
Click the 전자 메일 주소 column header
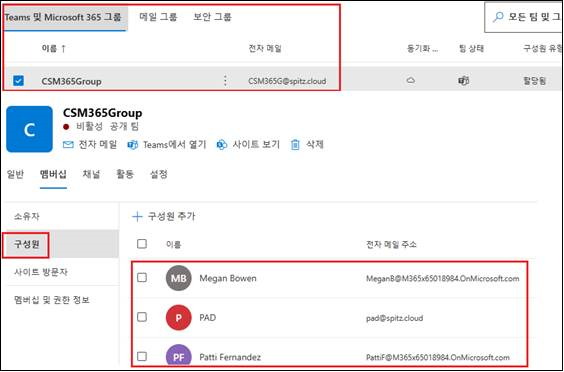[391, 245]
